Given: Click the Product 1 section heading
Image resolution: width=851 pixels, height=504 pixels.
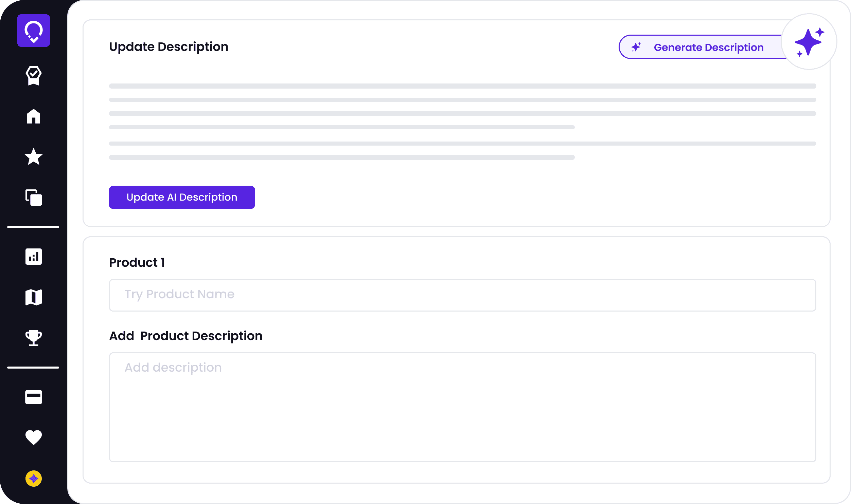Looking at the screenshot, I should [137, 263].
